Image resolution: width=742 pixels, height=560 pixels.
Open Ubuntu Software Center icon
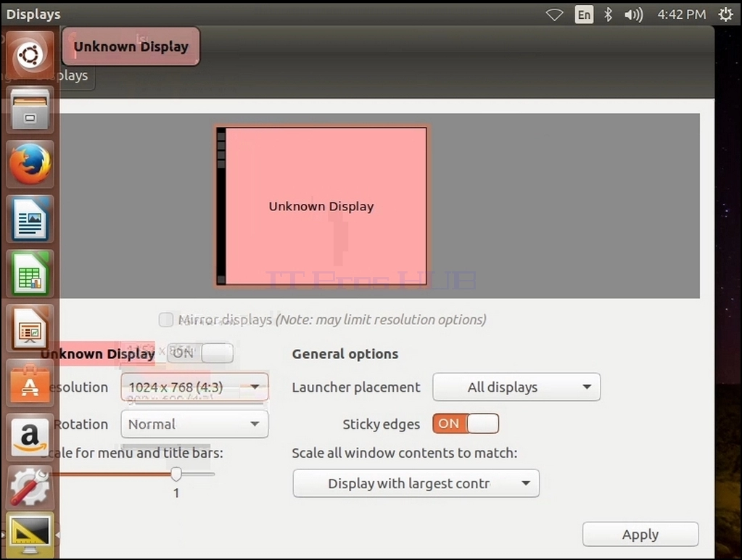[x=30, y=383]
